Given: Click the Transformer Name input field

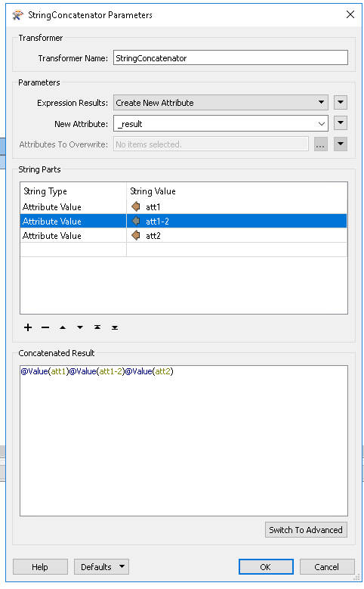Looking at the screenshot, I should (230, 58).
